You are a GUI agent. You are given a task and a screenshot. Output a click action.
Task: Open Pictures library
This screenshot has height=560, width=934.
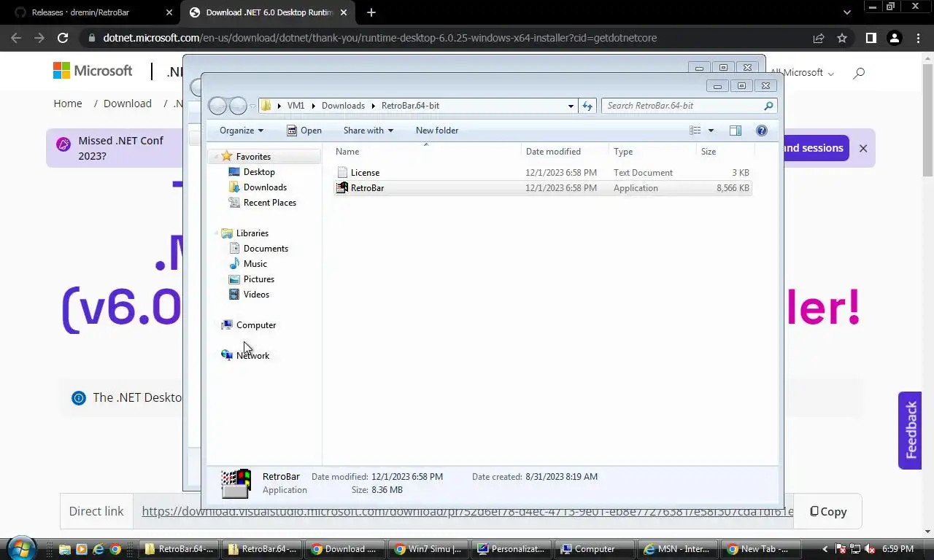(x=259, y=279)
